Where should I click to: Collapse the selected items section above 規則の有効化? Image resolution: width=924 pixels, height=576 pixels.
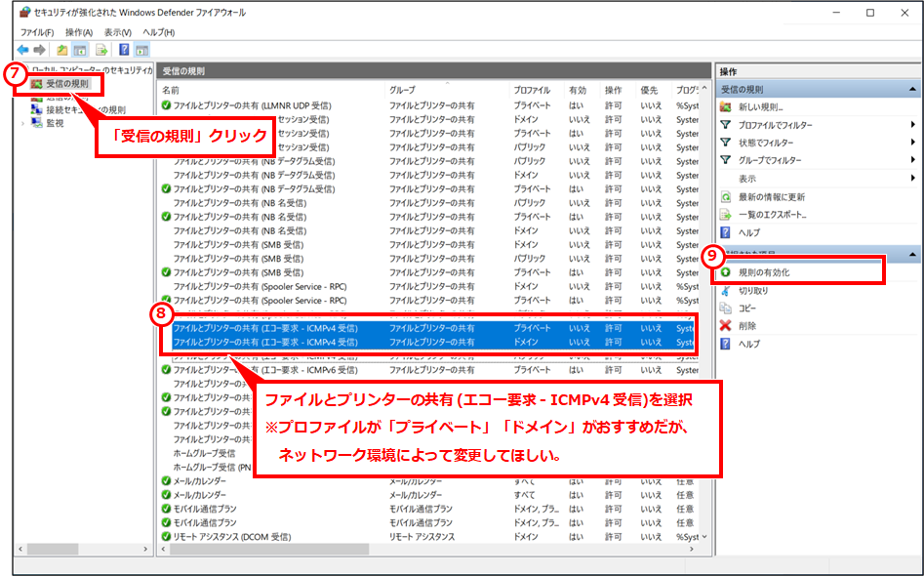tap(913, 254)
